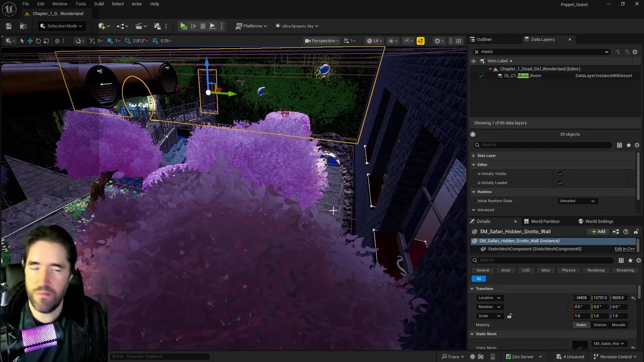Collapse the Chapter_1_Dead_Girl_Wonderland tree node
This screenshot has width=644, height=362.
[490, 69]
